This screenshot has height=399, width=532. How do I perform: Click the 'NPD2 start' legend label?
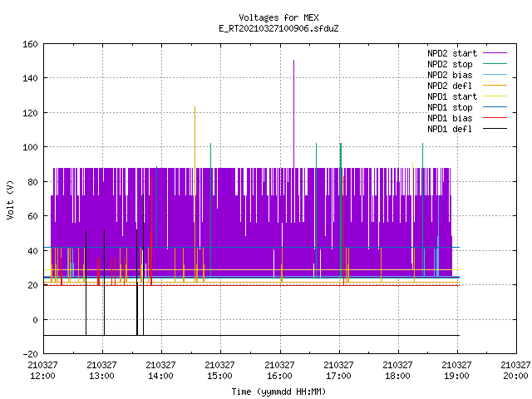tap(452, 53)
